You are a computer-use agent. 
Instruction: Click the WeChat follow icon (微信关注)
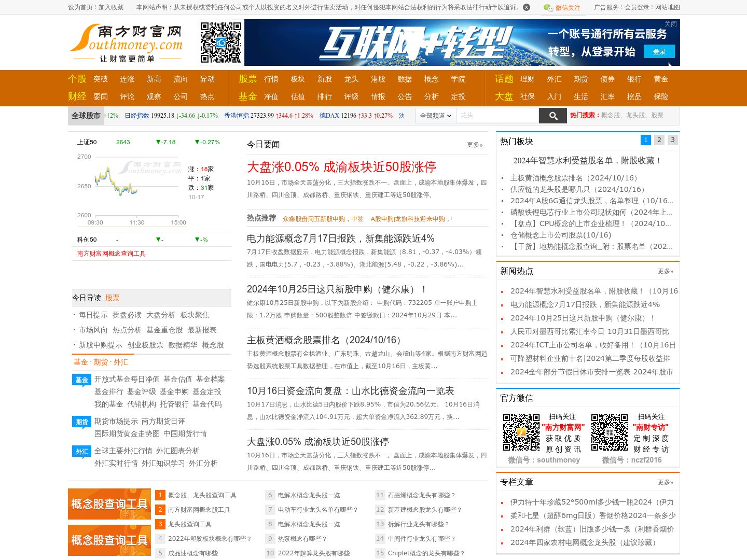(548, 8)
